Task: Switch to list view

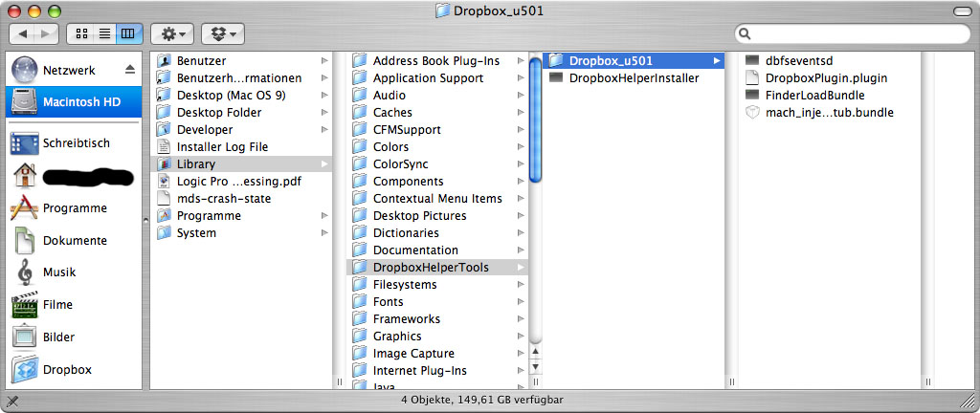Action: click(104, 33)
